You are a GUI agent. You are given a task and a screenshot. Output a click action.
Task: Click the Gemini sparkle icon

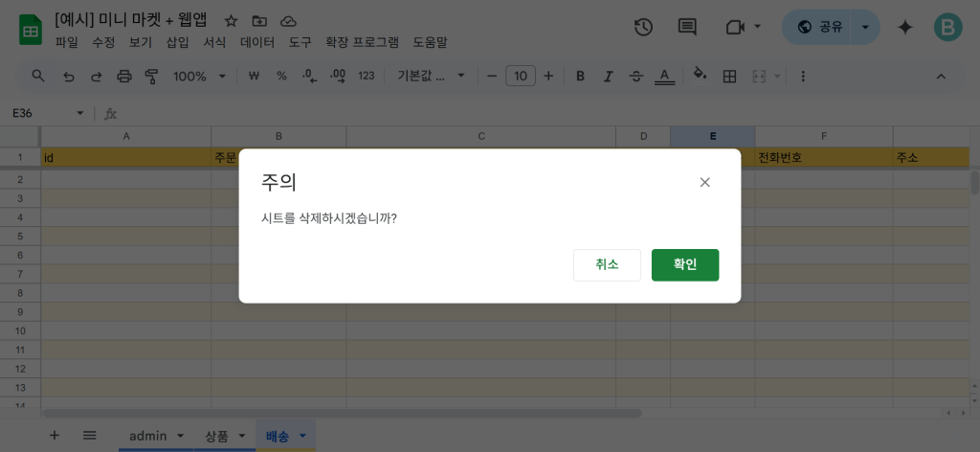904,27
